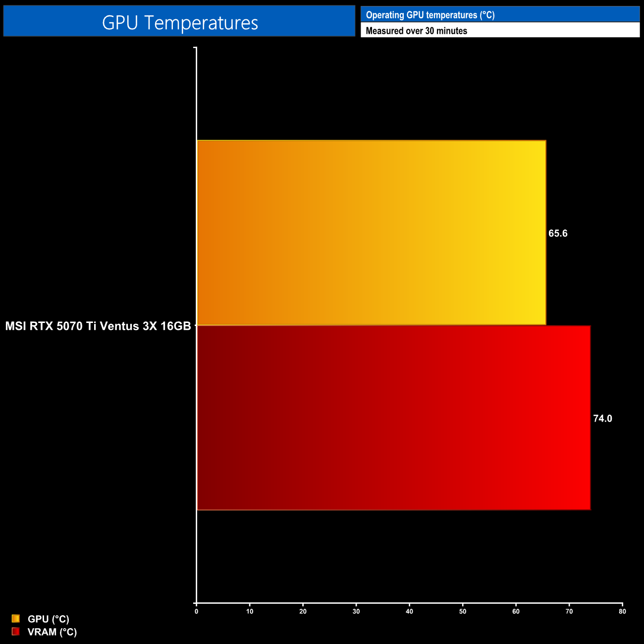Image resolution: width=644 pixels, height=644 pixels.
Task: Click the 40 tick label on the axis
Action: [x=410, y=611]
